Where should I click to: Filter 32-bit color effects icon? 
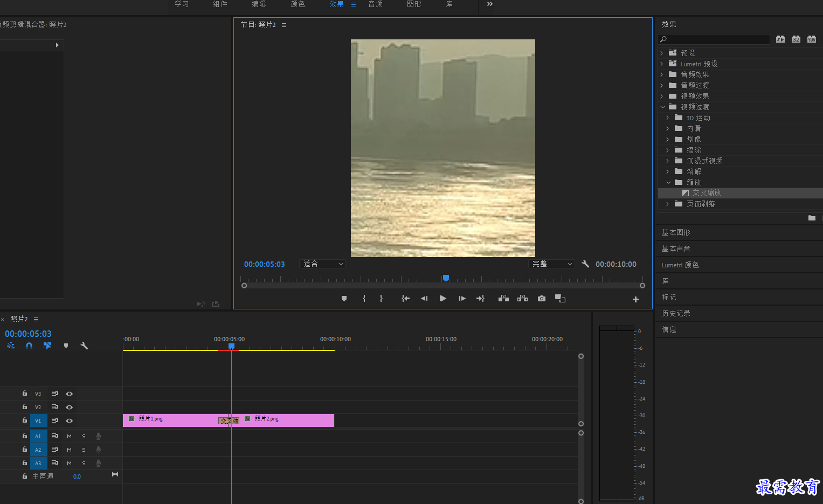[x=796, y=39]
